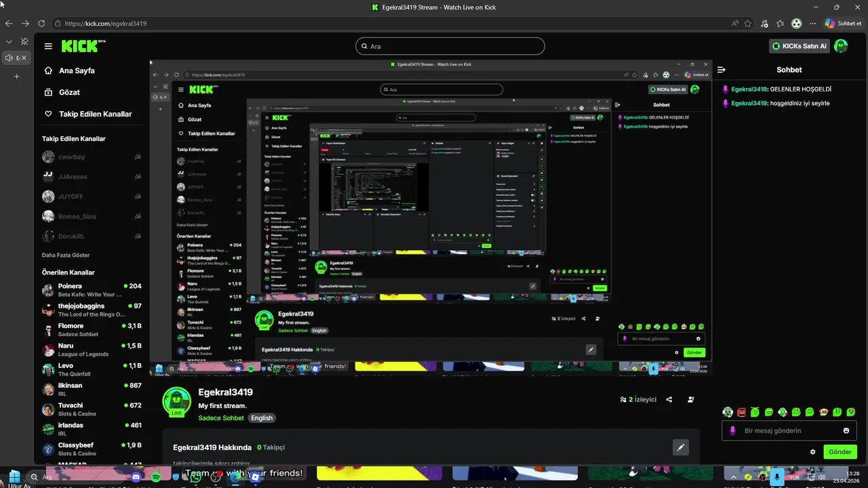Screen dimensions: 868x488
Task: Select JUYOFF followed channel
Action: pos(92,197)
